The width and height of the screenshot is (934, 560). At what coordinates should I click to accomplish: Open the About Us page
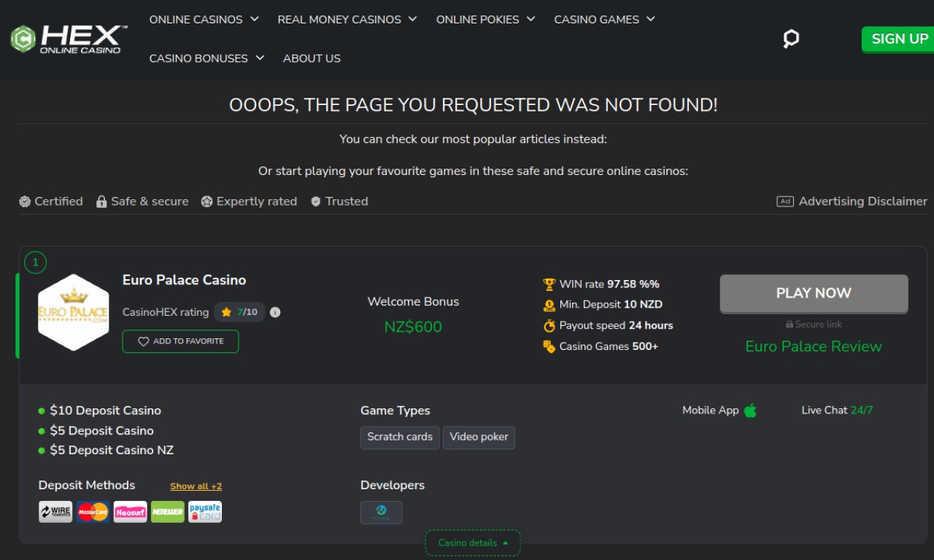312,58
